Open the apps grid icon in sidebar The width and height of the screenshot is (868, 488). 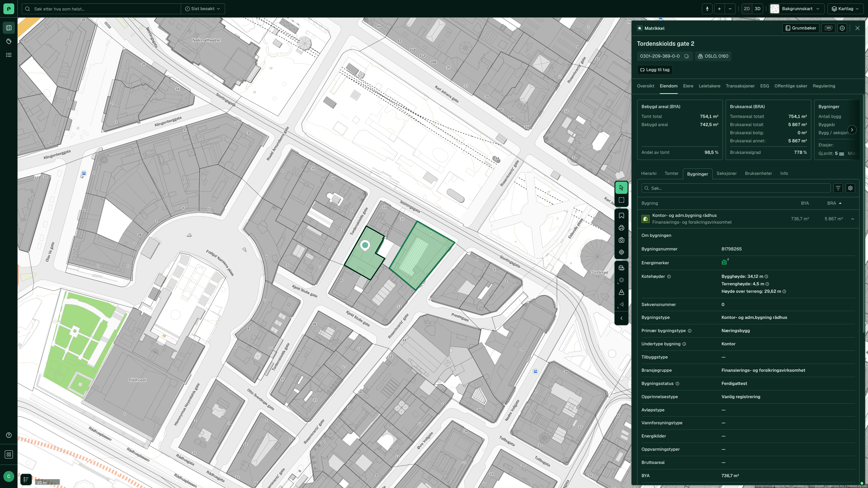pyautogui.click(x=9, y=454)
